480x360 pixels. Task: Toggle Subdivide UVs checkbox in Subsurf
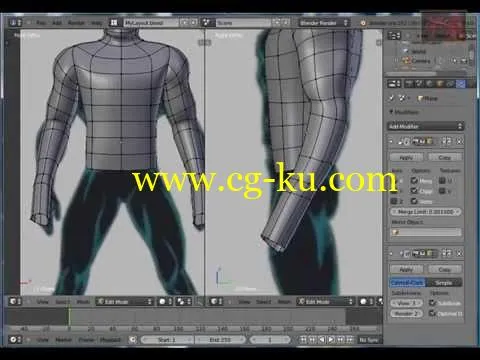coord(433,303)
